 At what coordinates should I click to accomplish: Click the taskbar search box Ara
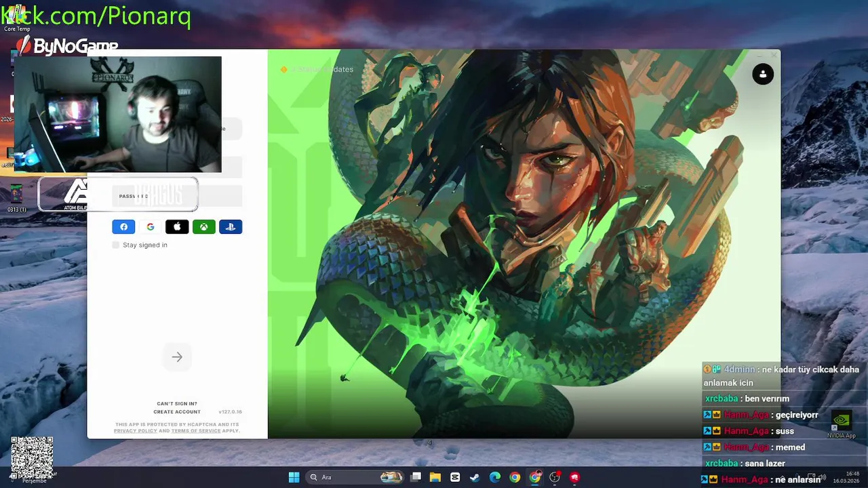(355, 477)
